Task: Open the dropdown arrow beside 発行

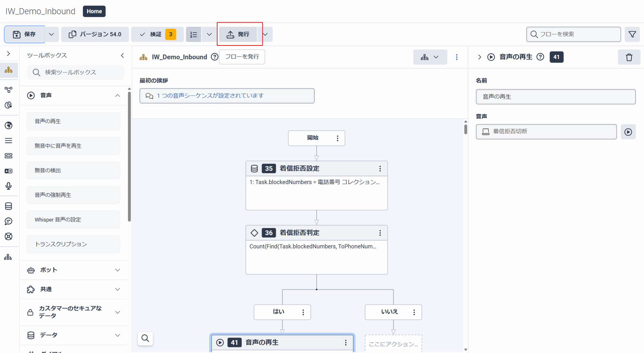Action: coord(265,34)
